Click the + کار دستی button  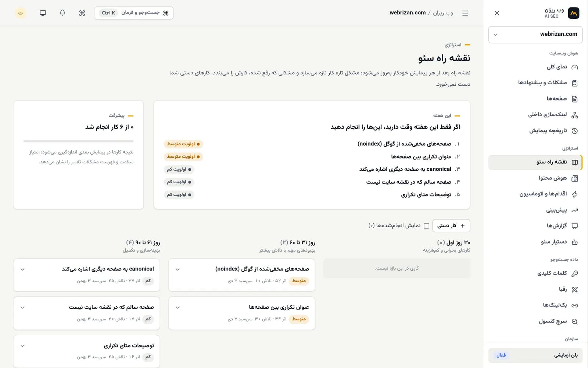451,226
